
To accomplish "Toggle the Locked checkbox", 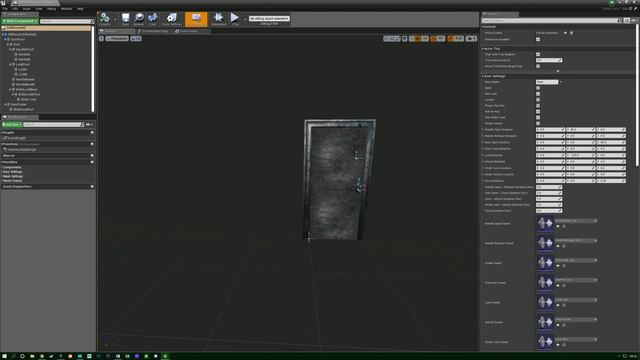I will point(538,100).
